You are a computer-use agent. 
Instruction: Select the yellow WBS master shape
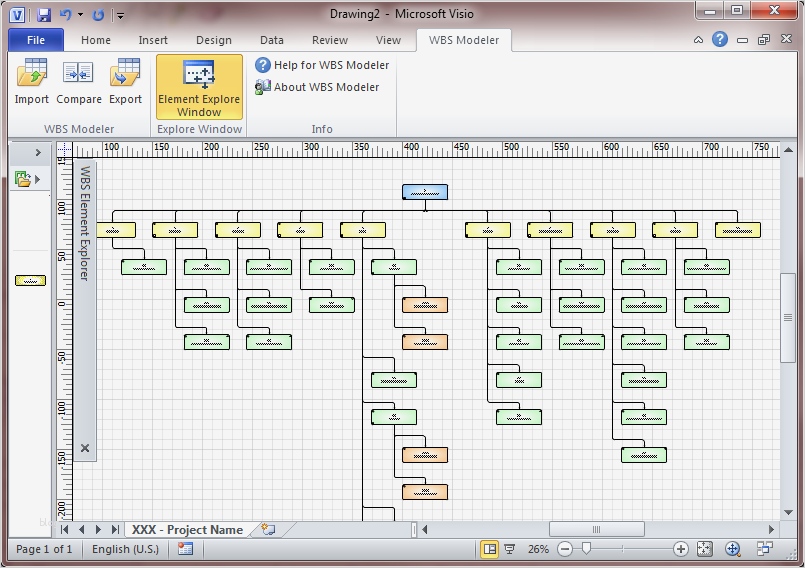[x=30, y=280]
